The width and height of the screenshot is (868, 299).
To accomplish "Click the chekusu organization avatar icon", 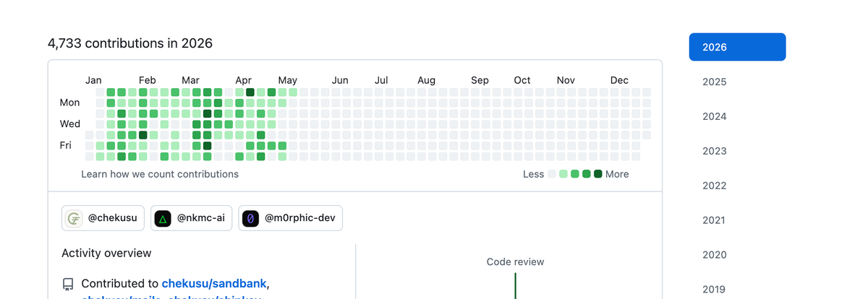I will [75, 218].
